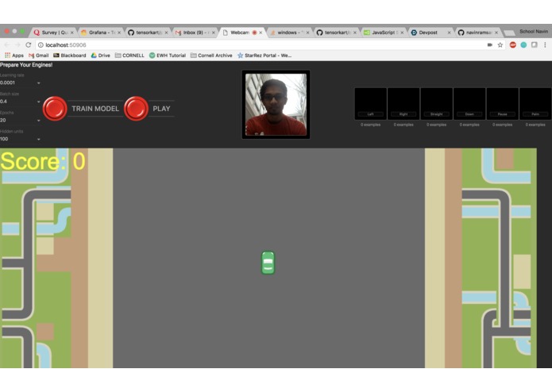Click the Left example thumbnail
Screen dimensions: 552x392
(x=370, y=104)
